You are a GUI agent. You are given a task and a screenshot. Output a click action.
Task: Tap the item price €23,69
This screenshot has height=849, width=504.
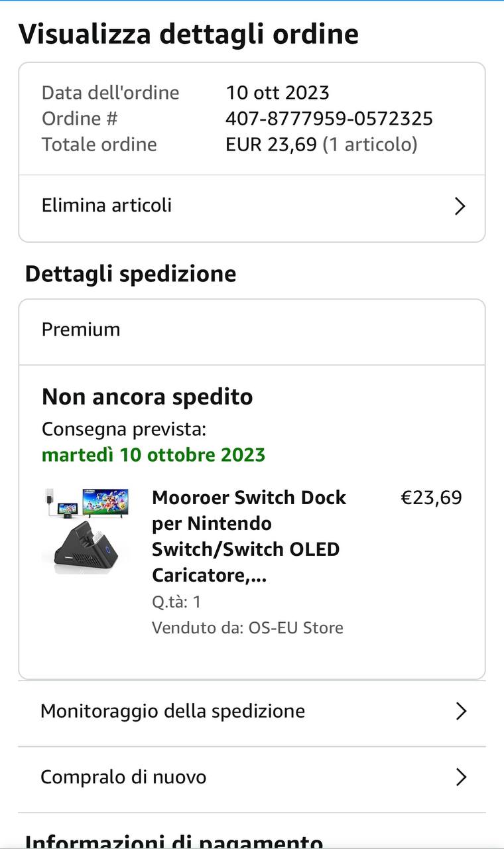pyautogui.click(x=431, y=497)
